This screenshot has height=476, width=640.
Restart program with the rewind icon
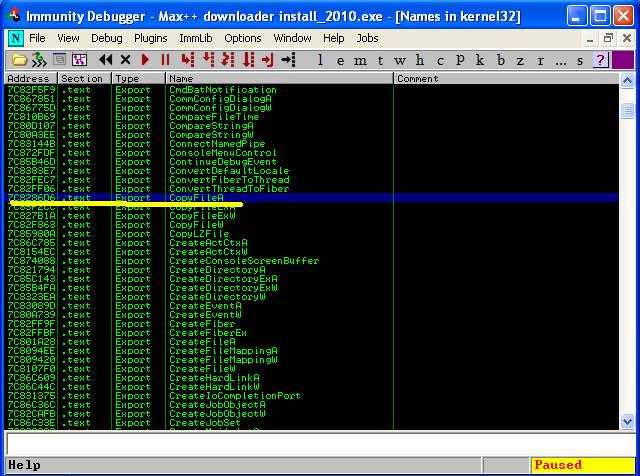(105, 60)
